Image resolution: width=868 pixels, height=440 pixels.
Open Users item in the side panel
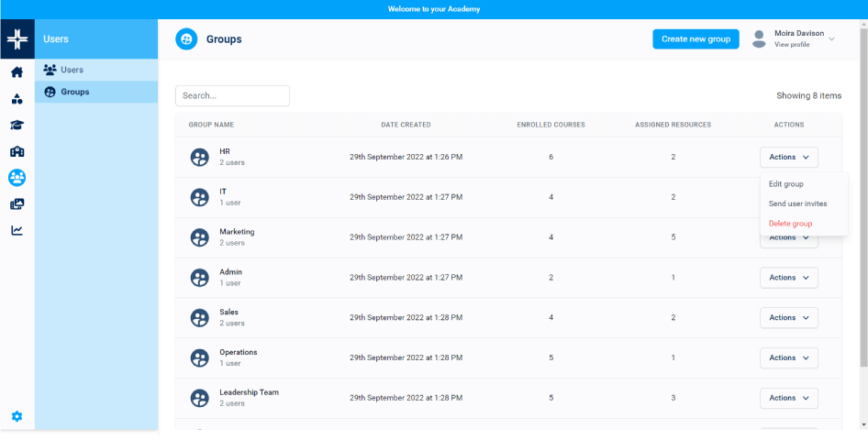point(72,70)
